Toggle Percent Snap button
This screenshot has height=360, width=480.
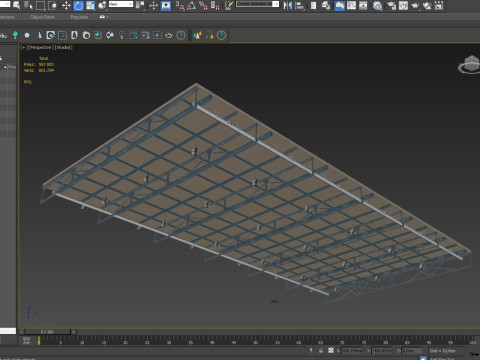[x=203, y=5]
